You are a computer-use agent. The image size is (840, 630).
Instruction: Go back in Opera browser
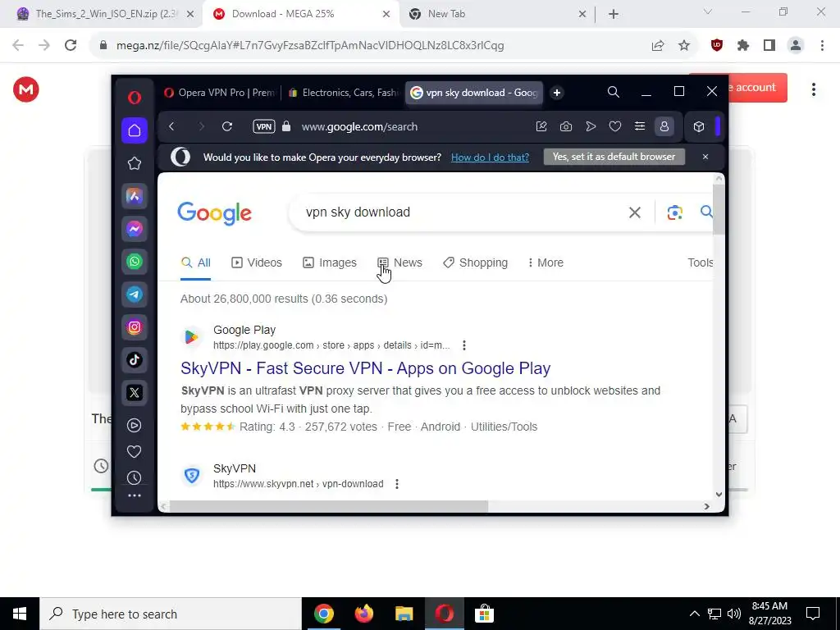tap(171, 126)
